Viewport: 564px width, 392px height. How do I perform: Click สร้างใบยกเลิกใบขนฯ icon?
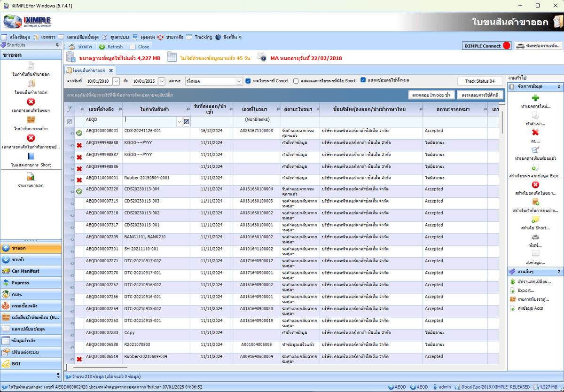pos(535,185)
